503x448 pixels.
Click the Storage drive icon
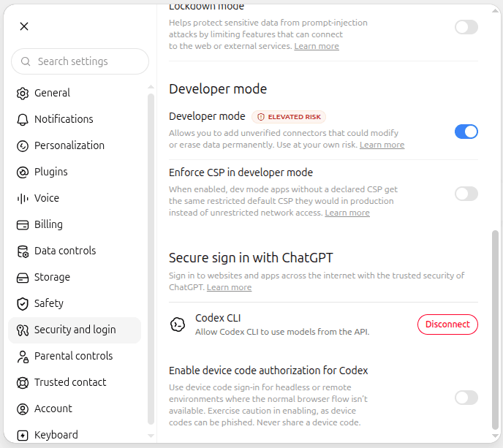click(23, 278)
